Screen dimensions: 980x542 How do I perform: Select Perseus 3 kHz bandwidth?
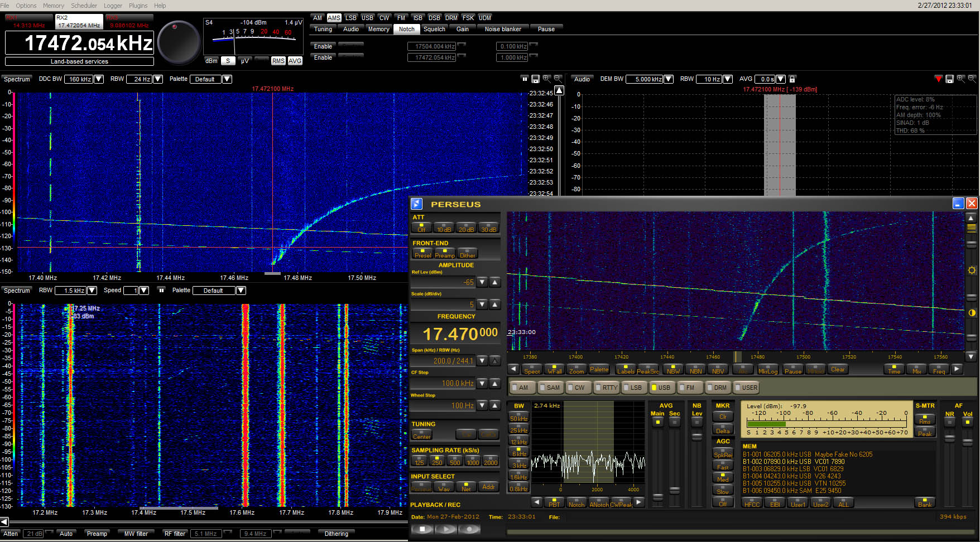point(519,463)
